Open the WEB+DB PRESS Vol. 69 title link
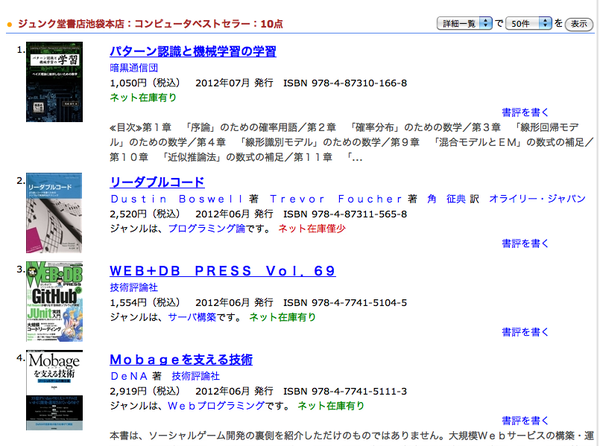Screen dimensions: 600x446 [x=223, y=271]
